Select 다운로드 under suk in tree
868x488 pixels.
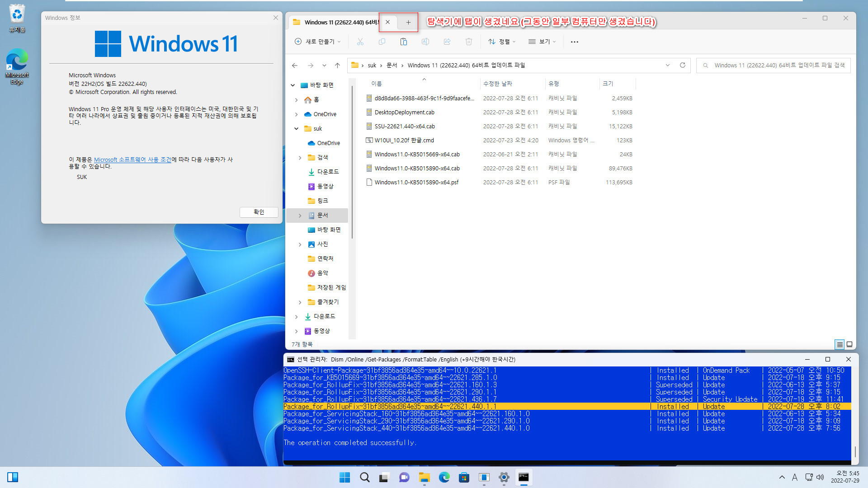pos(328,172)
